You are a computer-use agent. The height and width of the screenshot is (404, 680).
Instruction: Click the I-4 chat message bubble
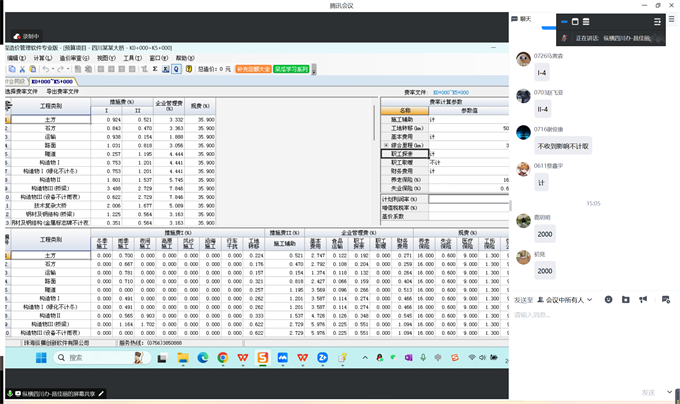[x=542, y=73]
